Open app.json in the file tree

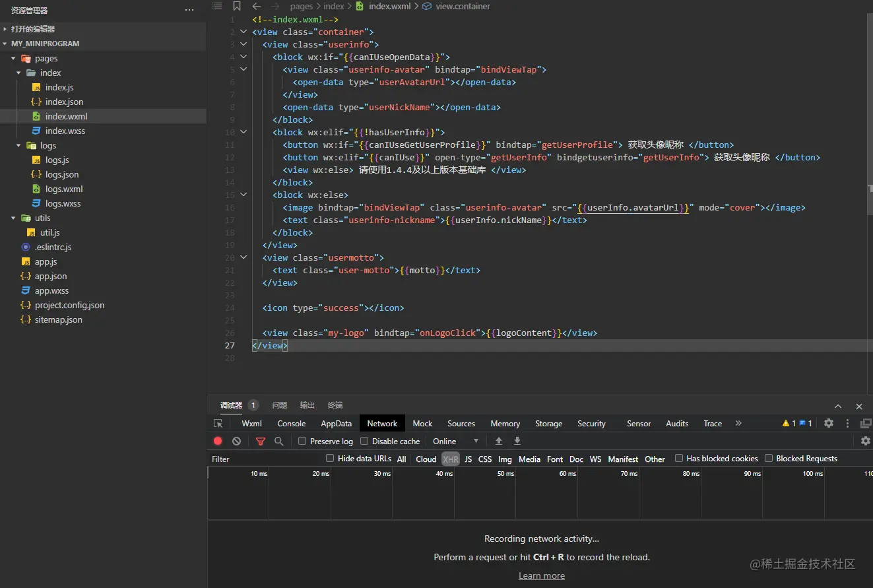pos(51,276)
